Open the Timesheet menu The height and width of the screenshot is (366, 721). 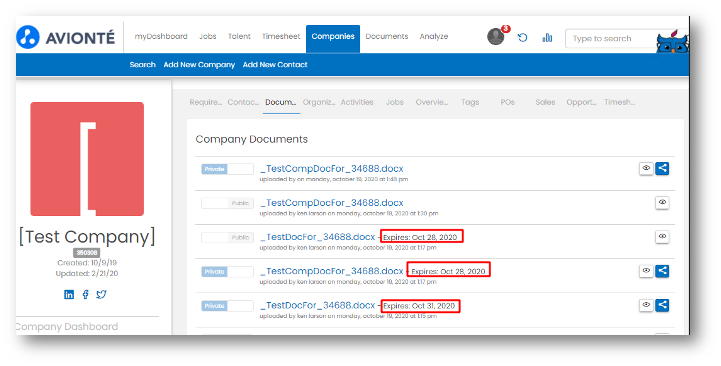tap(281, 36)
